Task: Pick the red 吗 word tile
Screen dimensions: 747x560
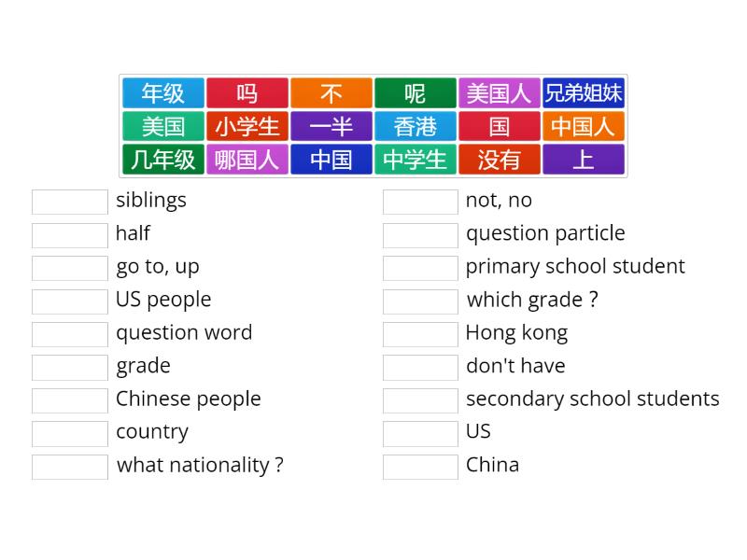Action: pos(247,93)
